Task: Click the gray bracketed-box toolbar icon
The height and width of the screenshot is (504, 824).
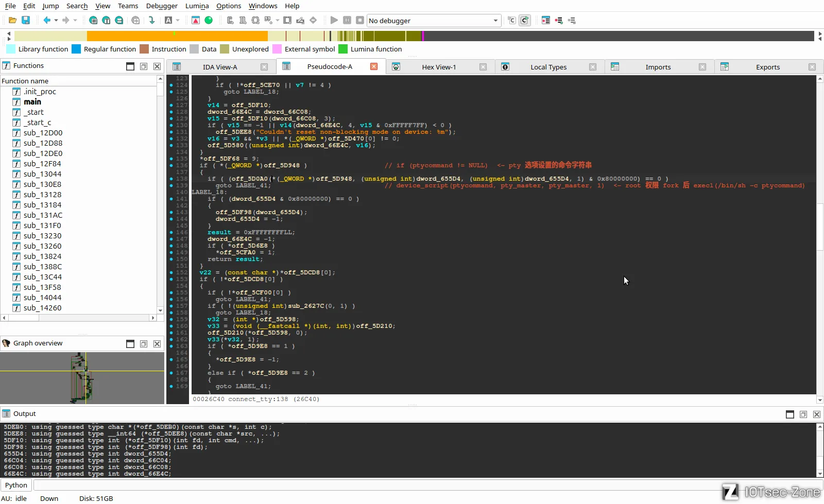Action: 255,21
